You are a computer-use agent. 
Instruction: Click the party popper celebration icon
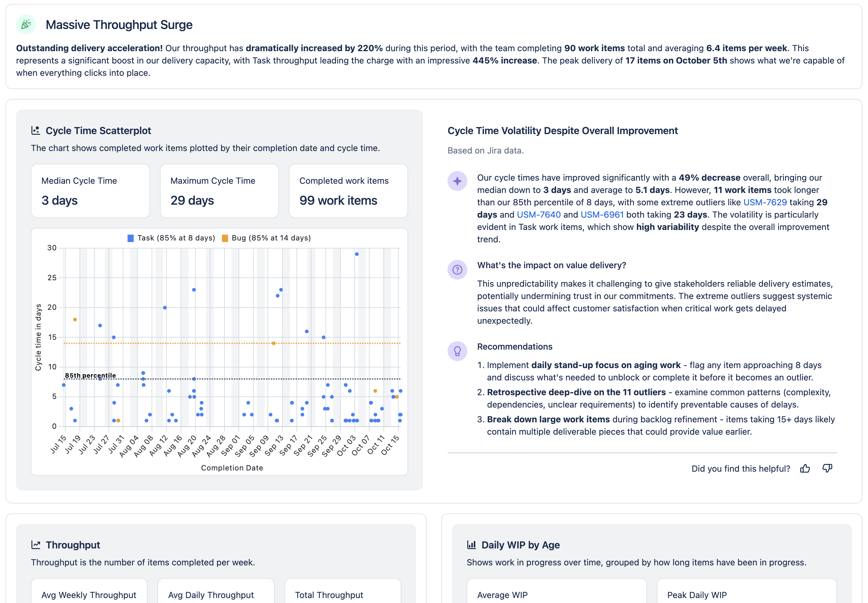pos(26,25)
